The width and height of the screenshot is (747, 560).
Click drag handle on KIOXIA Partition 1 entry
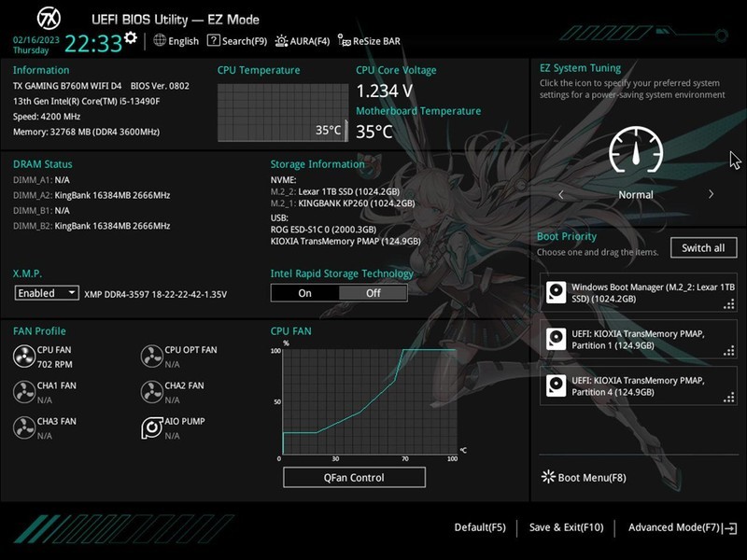(x=729, y=351)
